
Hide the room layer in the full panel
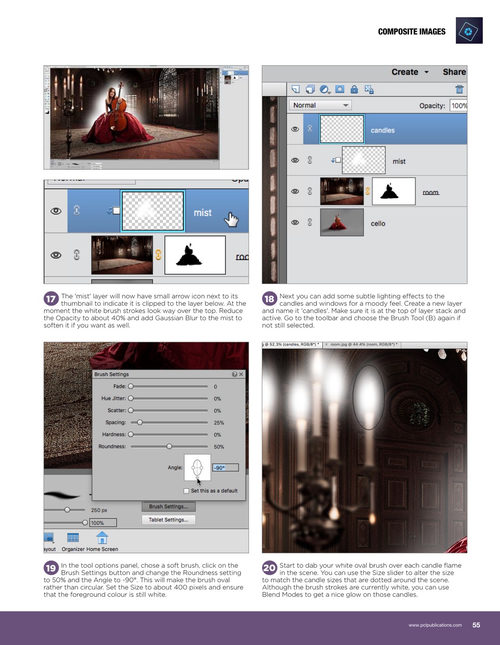(x=295, y=191)
